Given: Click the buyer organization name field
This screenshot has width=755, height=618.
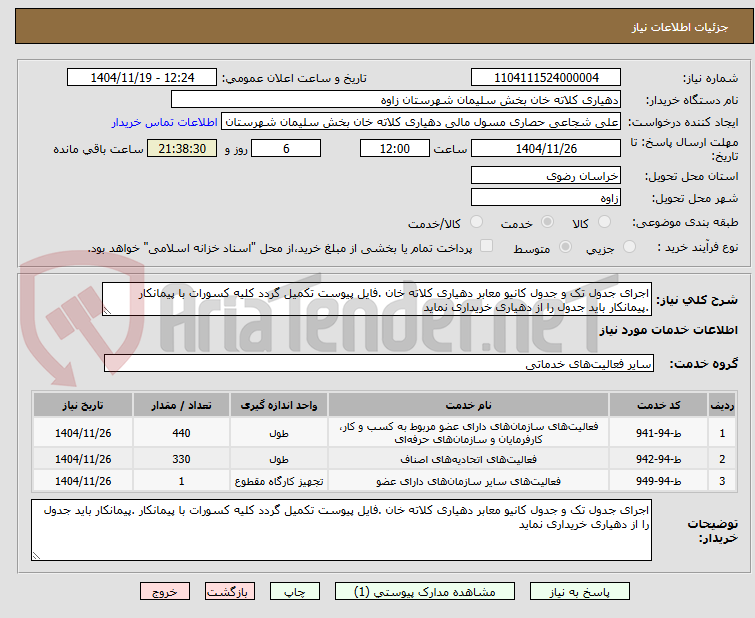Looking at the screenshot, I should point(396,100).
